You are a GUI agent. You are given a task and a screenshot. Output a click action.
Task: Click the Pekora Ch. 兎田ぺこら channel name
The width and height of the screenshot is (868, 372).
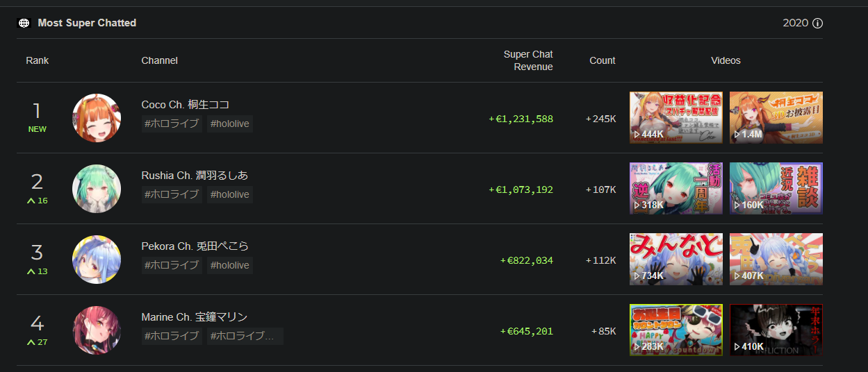pos(195,246)
